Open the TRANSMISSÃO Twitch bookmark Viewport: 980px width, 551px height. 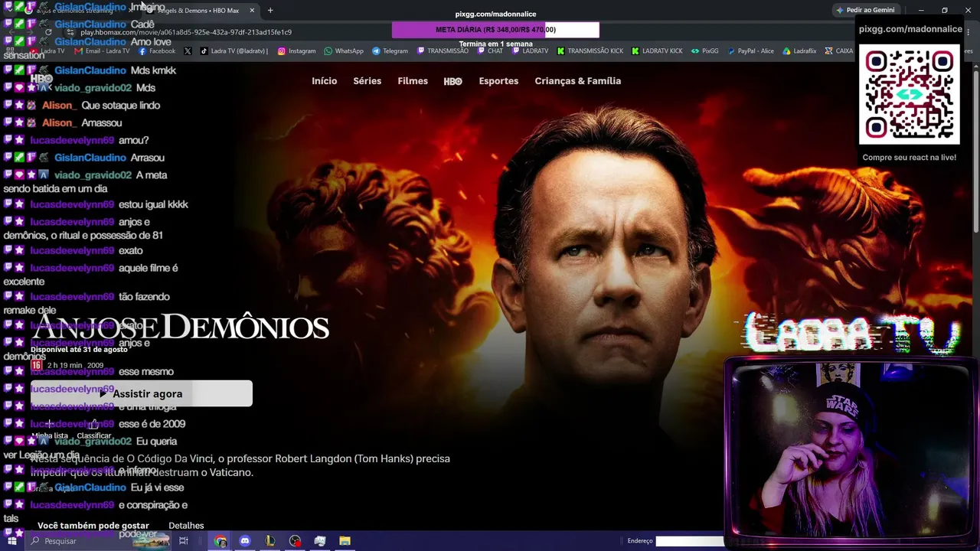coord(443,51)
